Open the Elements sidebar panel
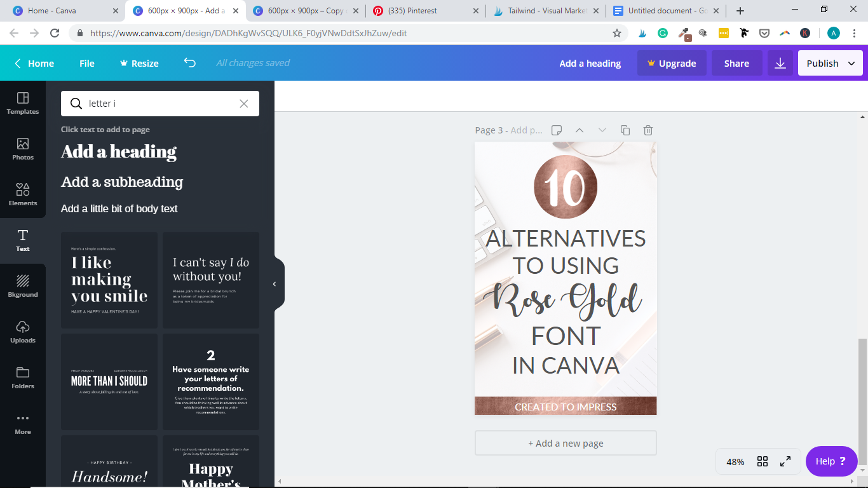This screenshot has height=488, width=868. point(23,195)
